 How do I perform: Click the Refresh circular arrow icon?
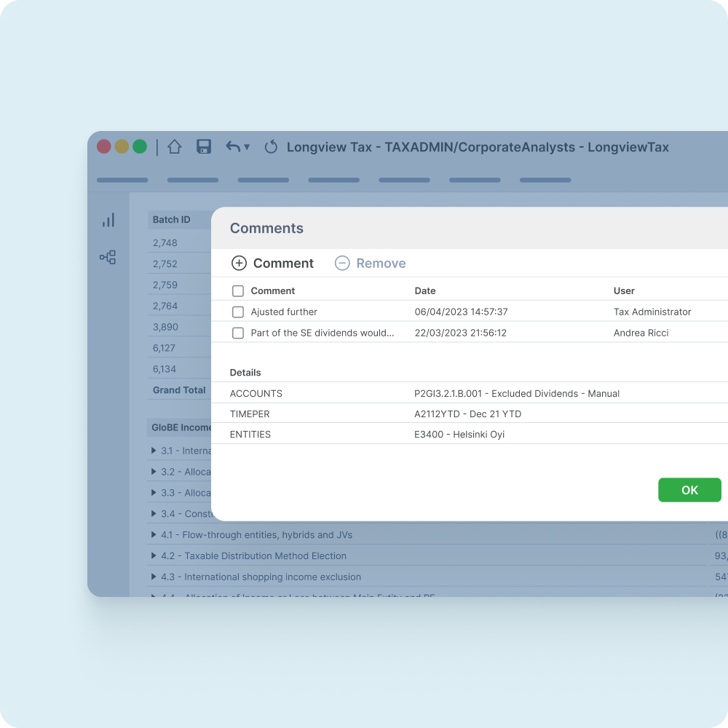[x=271, y=147]
